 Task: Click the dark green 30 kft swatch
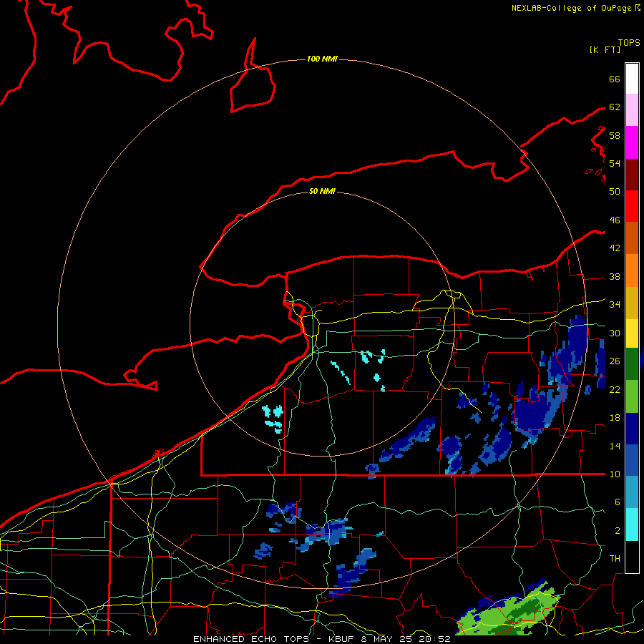coord(632,364)
